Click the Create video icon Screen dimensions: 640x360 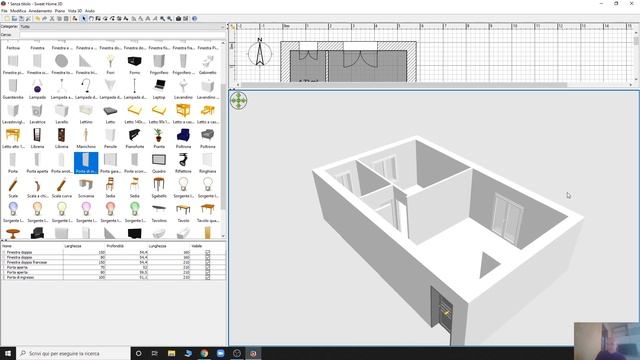point(185,18)
